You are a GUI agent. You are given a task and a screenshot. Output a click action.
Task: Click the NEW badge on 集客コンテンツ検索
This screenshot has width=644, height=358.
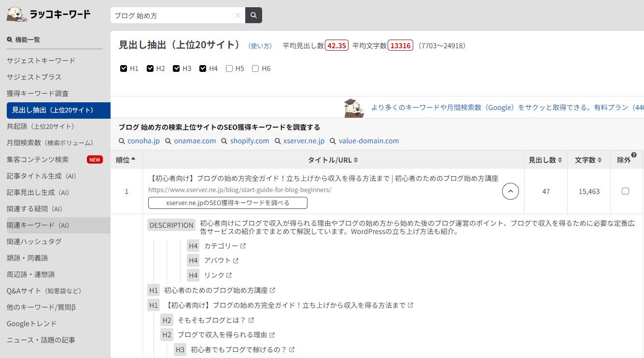coord(95,160)
